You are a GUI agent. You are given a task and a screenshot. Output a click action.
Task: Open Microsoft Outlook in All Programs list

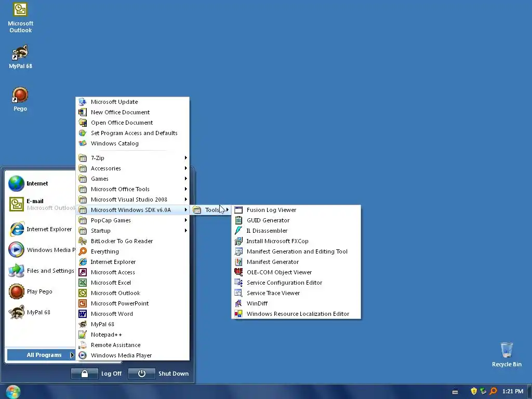point(132,293)
